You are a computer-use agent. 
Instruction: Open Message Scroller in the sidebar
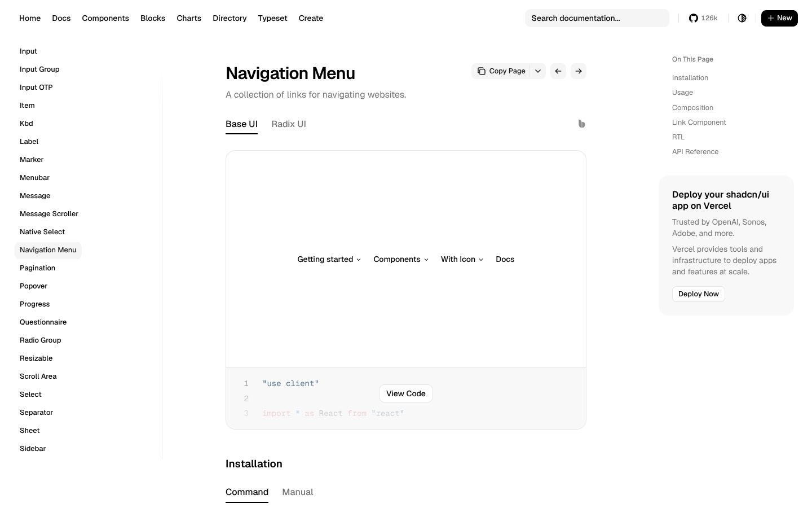tap(49, 214)
